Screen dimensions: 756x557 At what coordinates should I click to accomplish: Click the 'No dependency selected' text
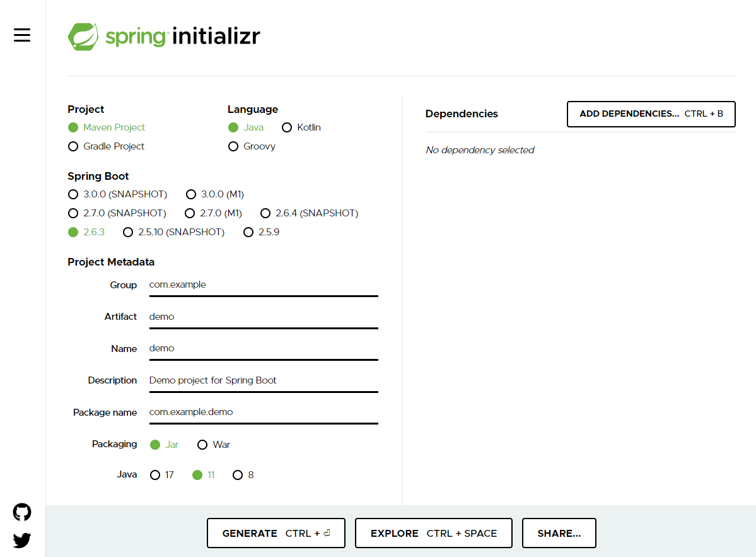[x=480, y=150]
